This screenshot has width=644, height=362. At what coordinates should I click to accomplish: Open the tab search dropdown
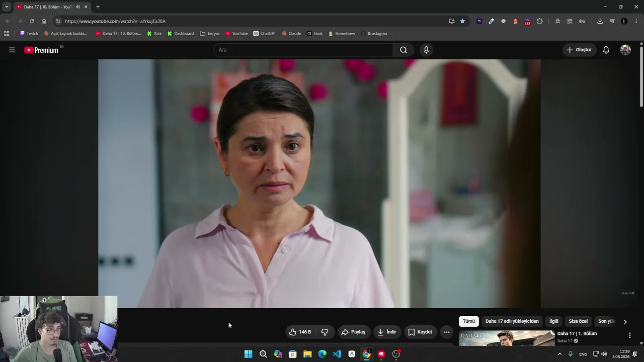tap(7, 7)
